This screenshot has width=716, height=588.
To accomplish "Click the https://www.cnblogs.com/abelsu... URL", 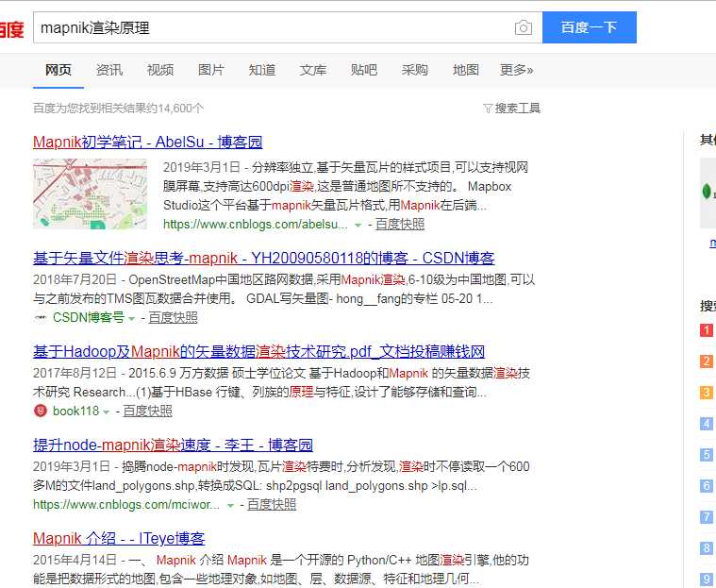I will 256,225.
